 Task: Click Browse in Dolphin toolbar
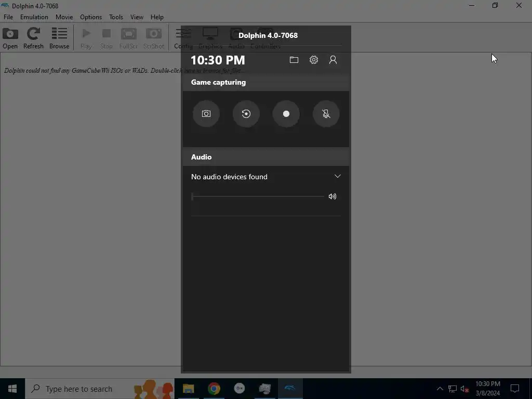pyautogui.click(x=59, y=38)
